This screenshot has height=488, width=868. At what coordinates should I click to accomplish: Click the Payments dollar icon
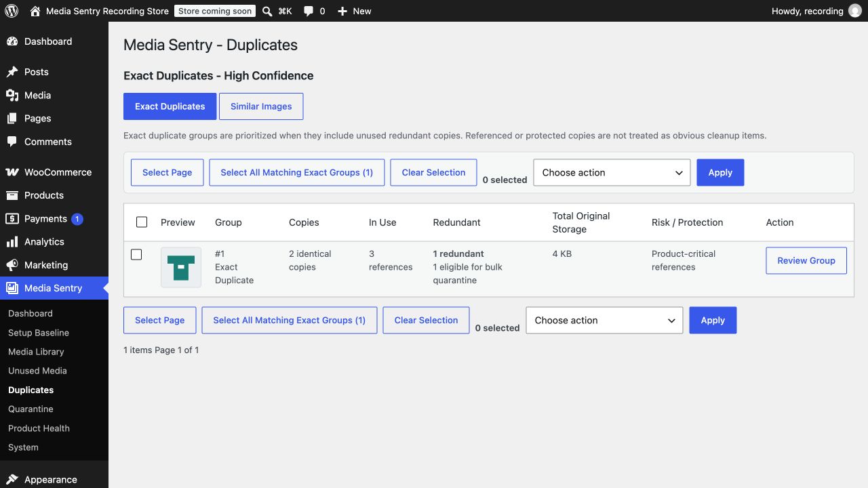point(12,218)
